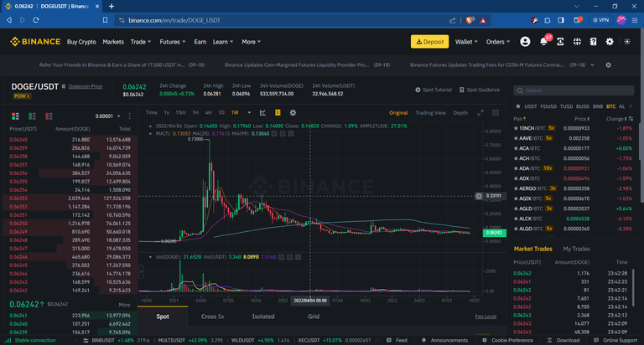This screenshot has height=345, width=644.
Task: Hide the volume indicator eye icon
Action: click(282, 257)
